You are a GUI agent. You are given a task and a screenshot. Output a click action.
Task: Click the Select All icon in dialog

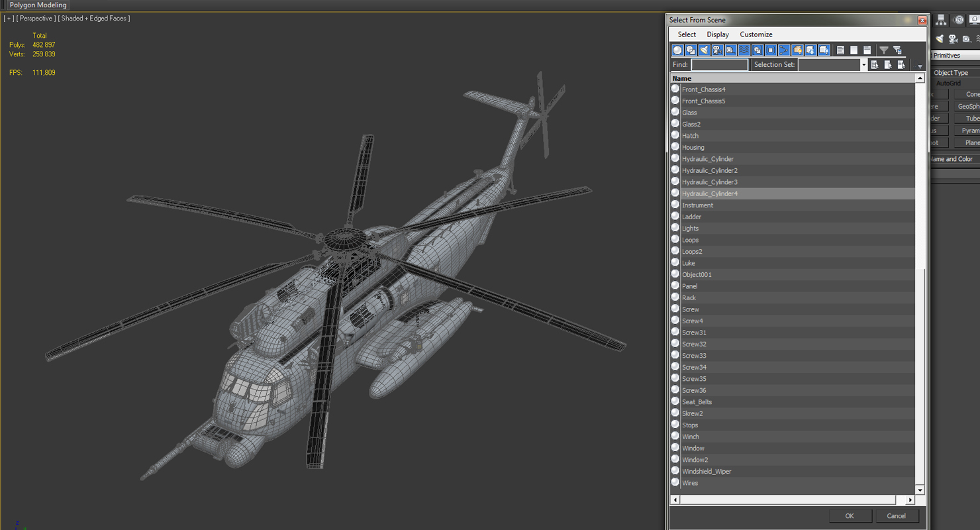tap(840, 50)
